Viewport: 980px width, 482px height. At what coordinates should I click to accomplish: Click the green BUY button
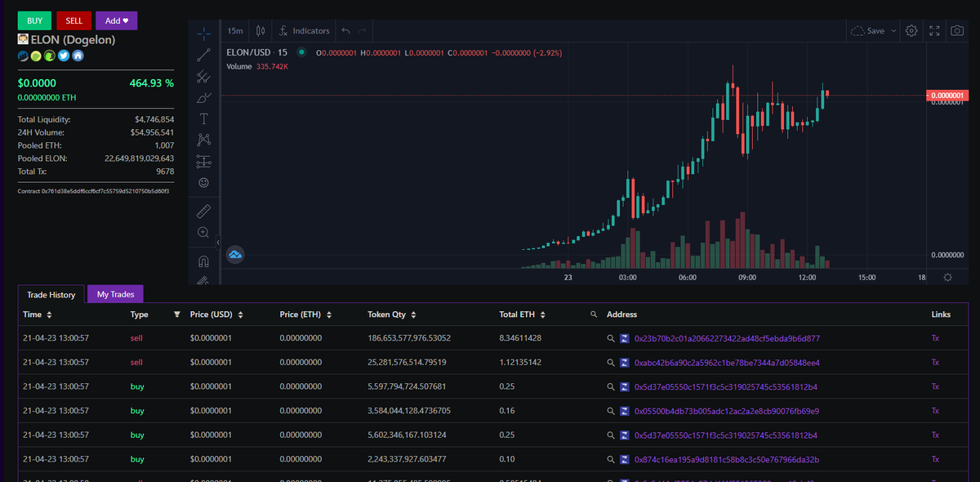click(x=34, y=20)
